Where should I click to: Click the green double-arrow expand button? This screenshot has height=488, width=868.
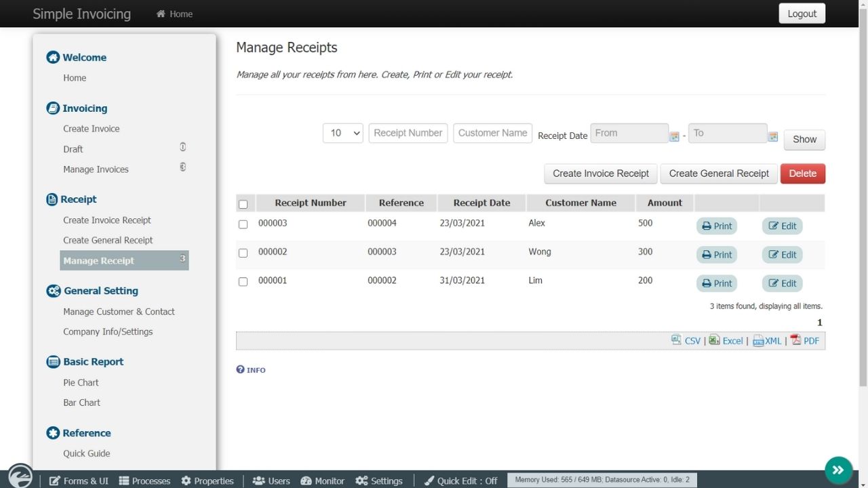point(838,470)
